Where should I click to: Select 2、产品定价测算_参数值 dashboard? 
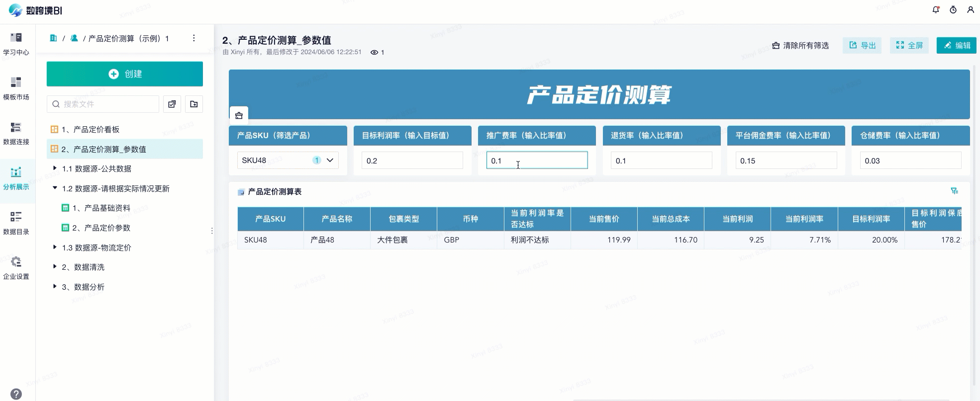[x=125, y=149]
